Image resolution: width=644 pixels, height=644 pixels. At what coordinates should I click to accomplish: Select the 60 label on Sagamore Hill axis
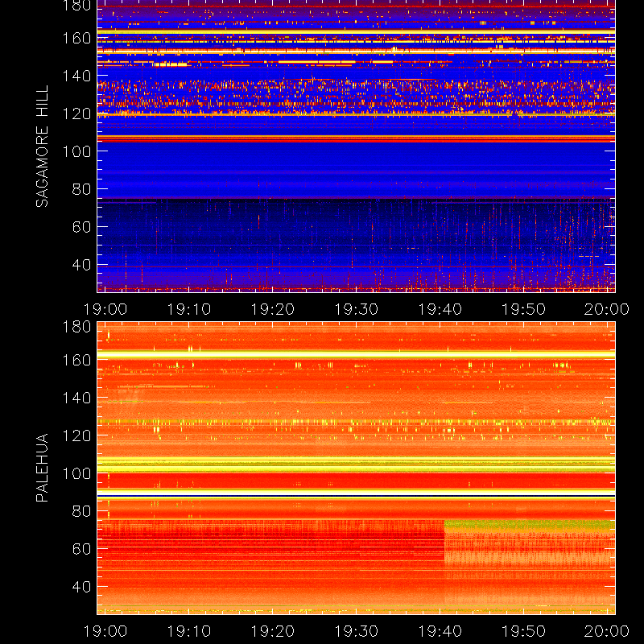click(x=81, y=227)
